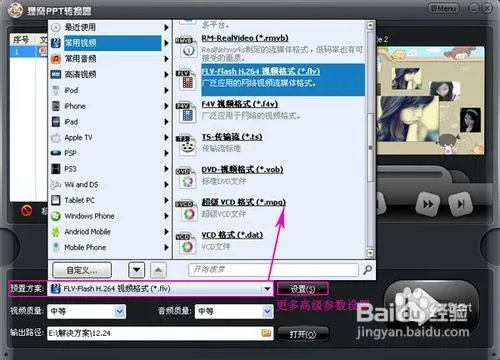Click the green Windows Phone icon
The image size is (500, 360).
[x=56, y=216]
